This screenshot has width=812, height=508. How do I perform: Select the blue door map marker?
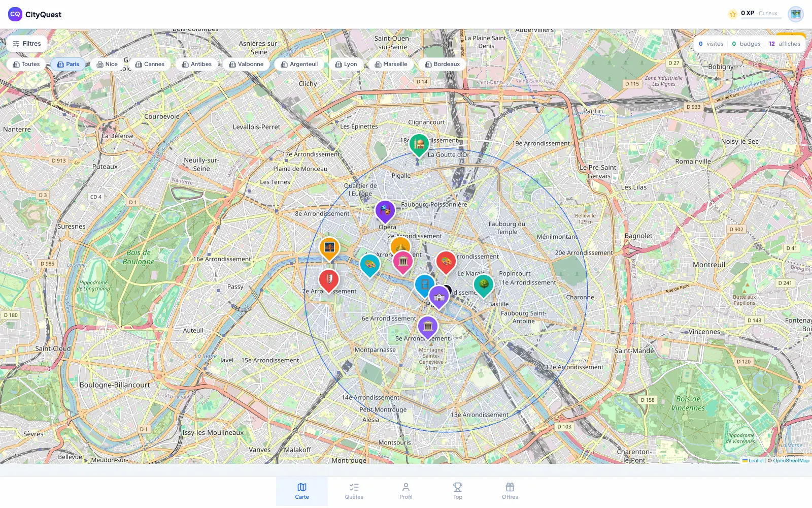tap(423, 284)
